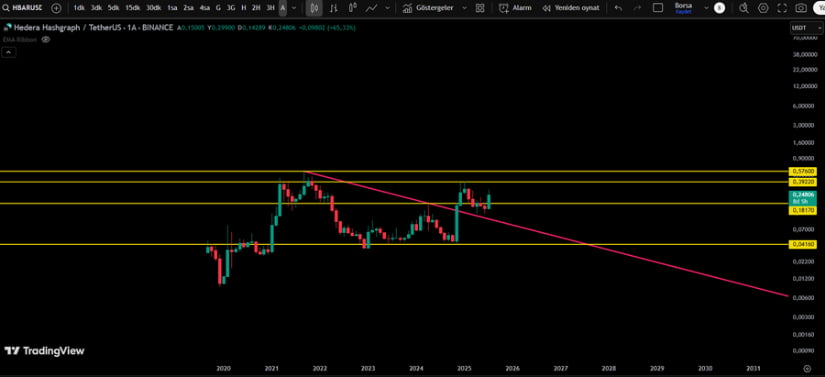Expand the timeframe list dropdown
This screenshot has height=377, width=825.
[294, 8]
